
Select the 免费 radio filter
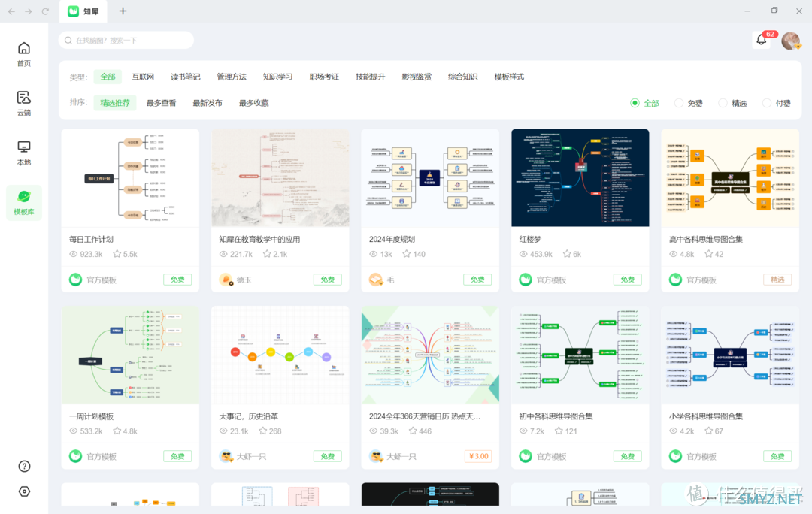coord(679,103)
